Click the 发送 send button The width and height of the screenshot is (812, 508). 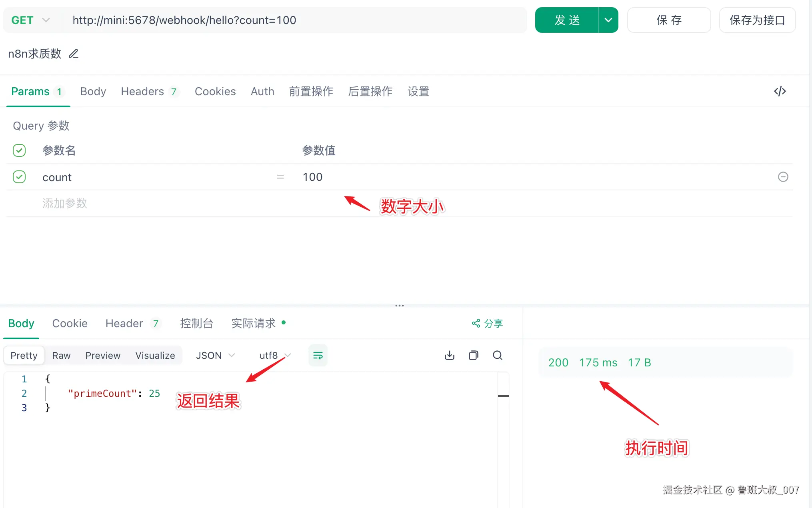[567, 20]
